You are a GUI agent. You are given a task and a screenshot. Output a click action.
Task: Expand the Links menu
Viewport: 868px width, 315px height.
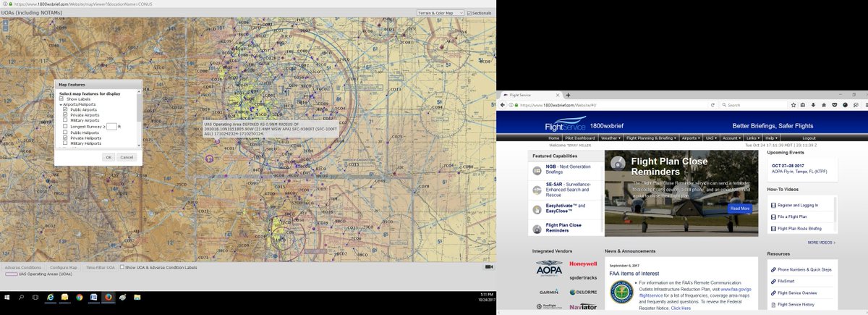[754, 138]
